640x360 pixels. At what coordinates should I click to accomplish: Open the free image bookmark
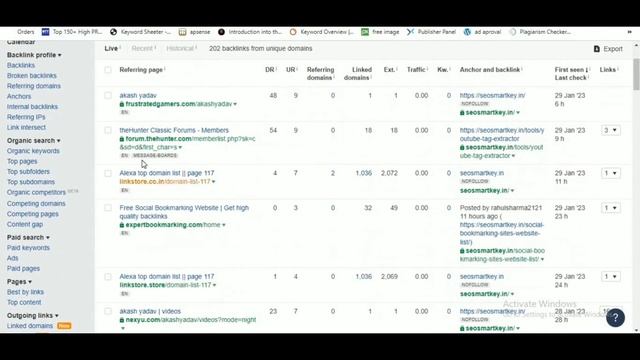[380, 32]
